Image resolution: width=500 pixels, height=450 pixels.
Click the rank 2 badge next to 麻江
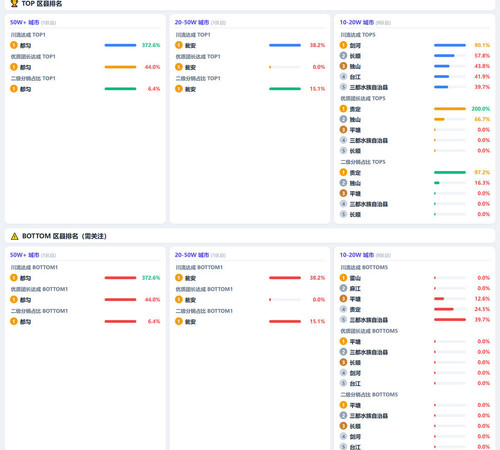[x=343, y=288]
